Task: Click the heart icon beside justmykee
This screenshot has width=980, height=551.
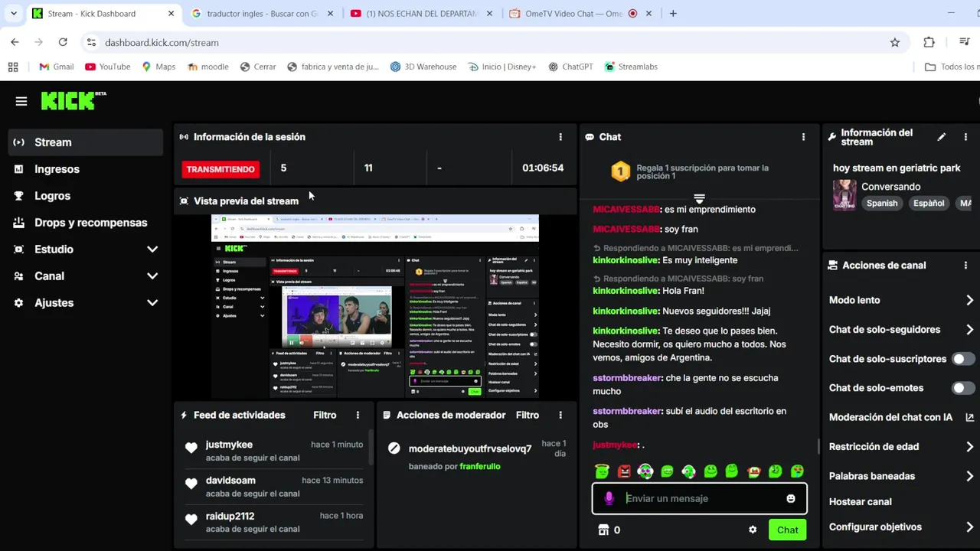Action: (191, 448)
